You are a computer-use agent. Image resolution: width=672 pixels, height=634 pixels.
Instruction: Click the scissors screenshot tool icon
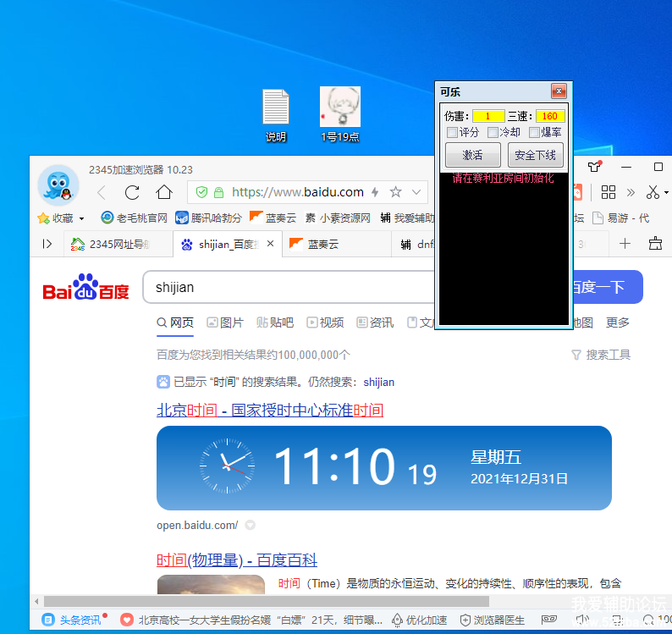(653, 192)
